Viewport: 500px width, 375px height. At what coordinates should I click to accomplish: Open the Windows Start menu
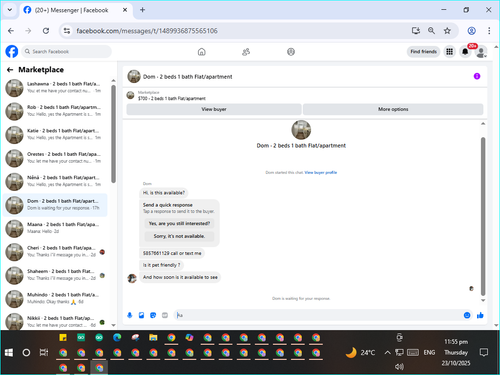coord(9,352)
